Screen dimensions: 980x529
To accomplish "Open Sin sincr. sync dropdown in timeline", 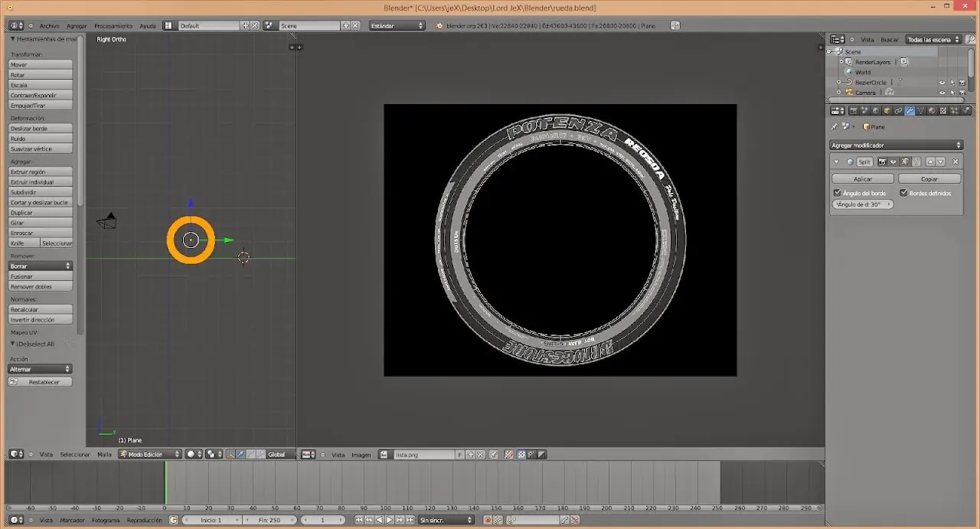I will point(446,521).
